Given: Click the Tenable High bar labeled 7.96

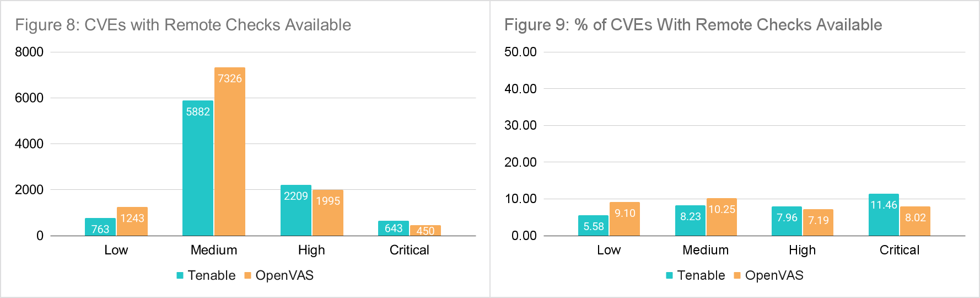Looking at the screenshot, I should click(x=787, y=221).
